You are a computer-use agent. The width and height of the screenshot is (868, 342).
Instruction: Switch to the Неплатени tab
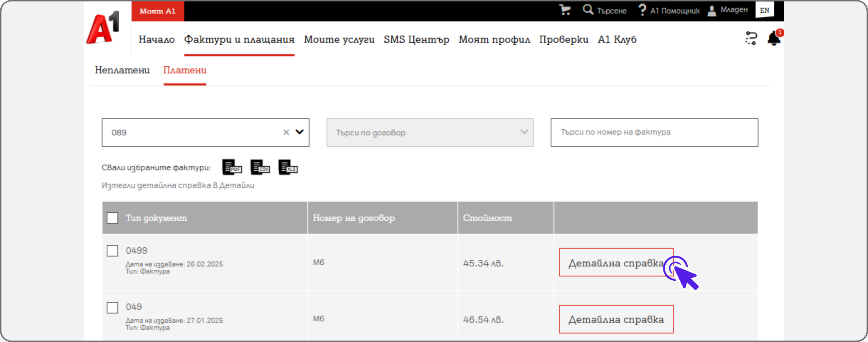click(122, 70)
